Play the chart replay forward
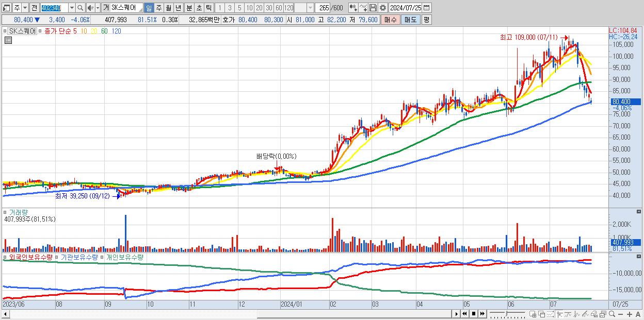The height and width of the screenshot is (320, 644). 457,313
